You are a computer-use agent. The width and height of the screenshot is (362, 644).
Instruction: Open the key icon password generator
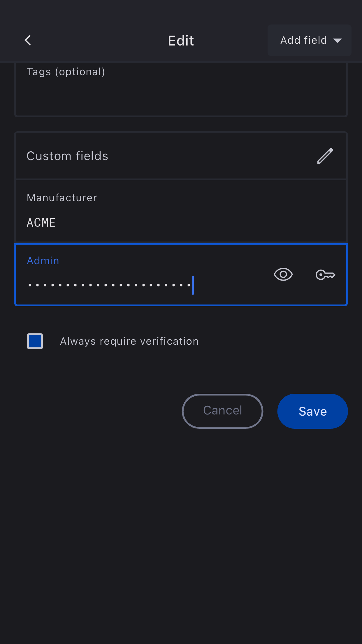325,275
